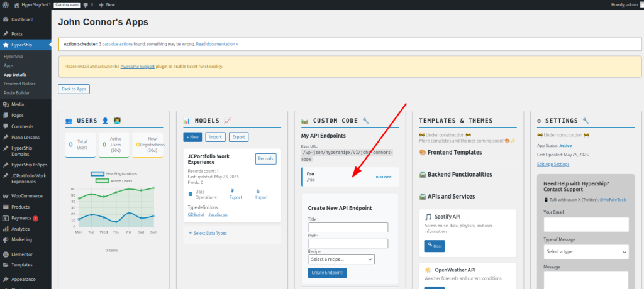The width and height of the screenshot is (644, 289).
Task: Click the Export icon under Data Operations
Action: [233, 191]
